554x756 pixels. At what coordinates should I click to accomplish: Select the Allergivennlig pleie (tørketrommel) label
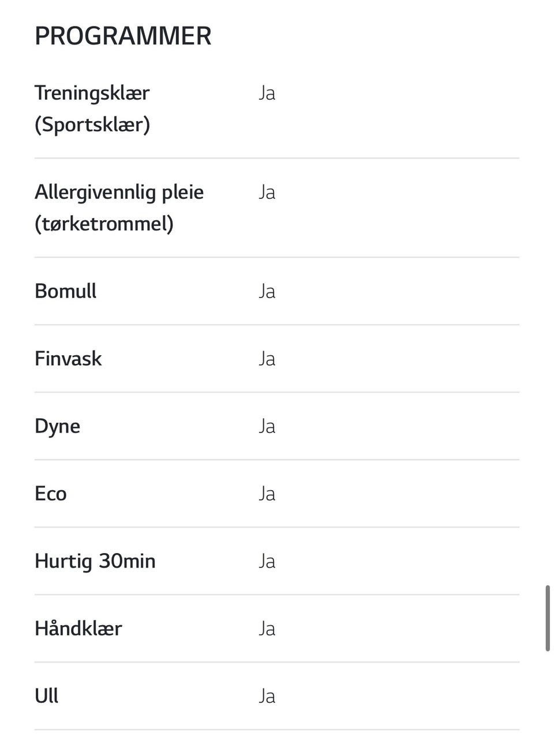[x=119, y=208]
